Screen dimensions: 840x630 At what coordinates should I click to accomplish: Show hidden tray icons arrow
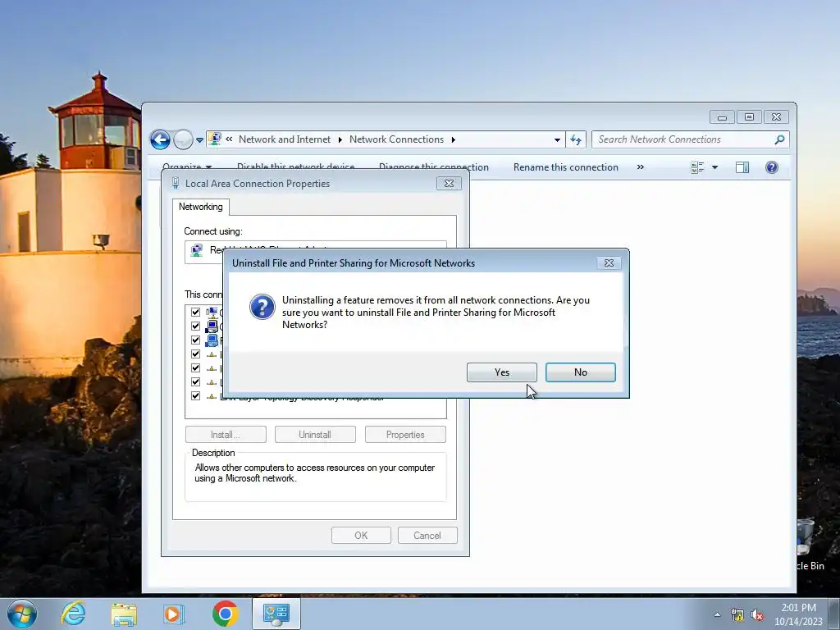pos(717,614)
